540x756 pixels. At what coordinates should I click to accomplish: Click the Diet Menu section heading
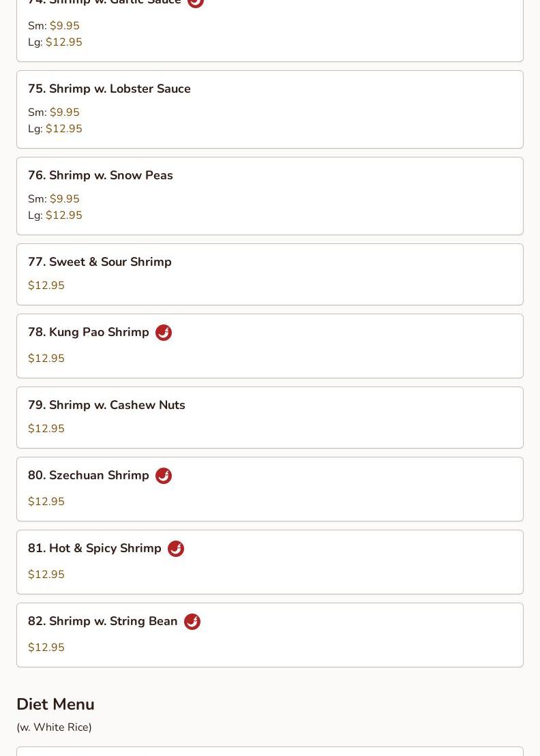(55, 704)
